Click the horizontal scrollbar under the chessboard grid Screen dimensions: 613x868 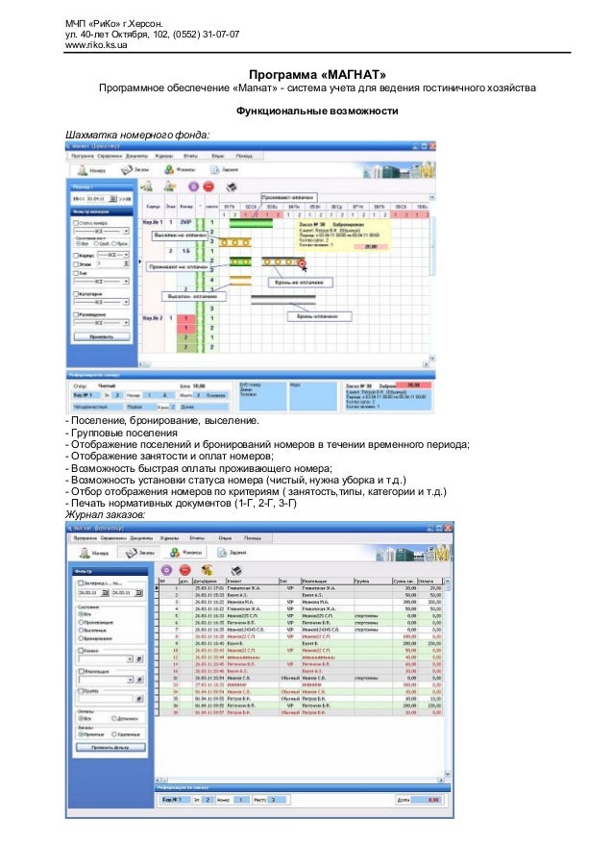pos(284,364)
